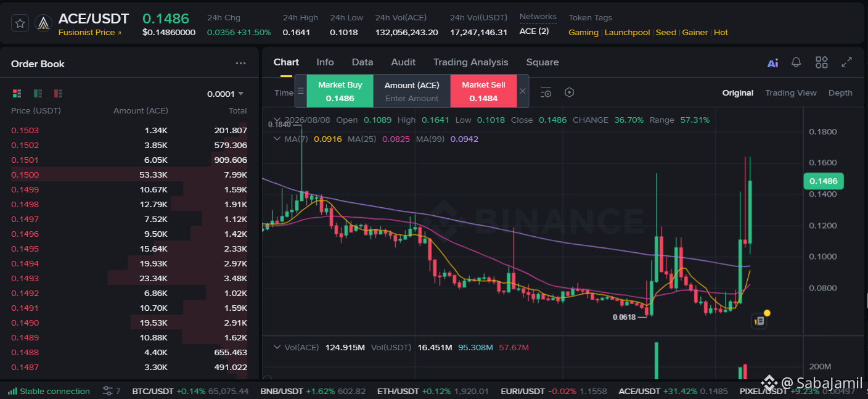Click the ACE token logo icon

coord(43,23)
